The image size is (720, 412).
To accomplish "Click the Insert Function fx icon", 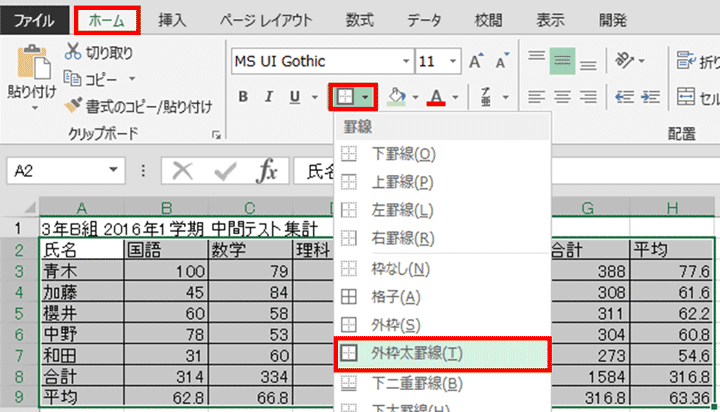I will click(267, 171).
